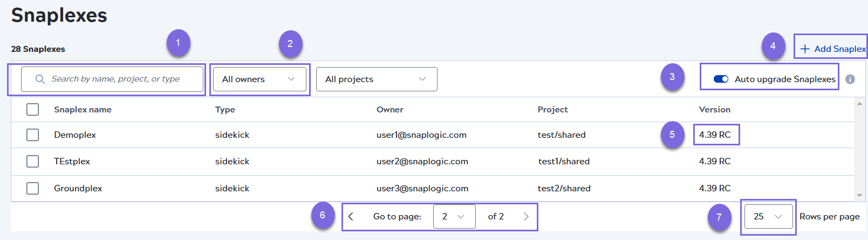
Task: Click the Version column header
Action: pyautogui.click(x=714, y=109)
